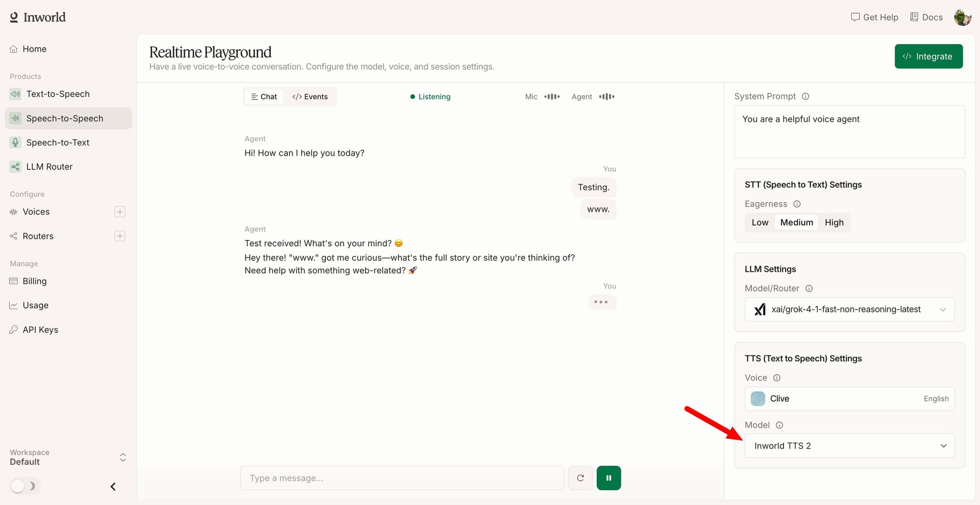The image size is (980, 505).
Task: Click Model/Router info icon
Action: [809, 289]
